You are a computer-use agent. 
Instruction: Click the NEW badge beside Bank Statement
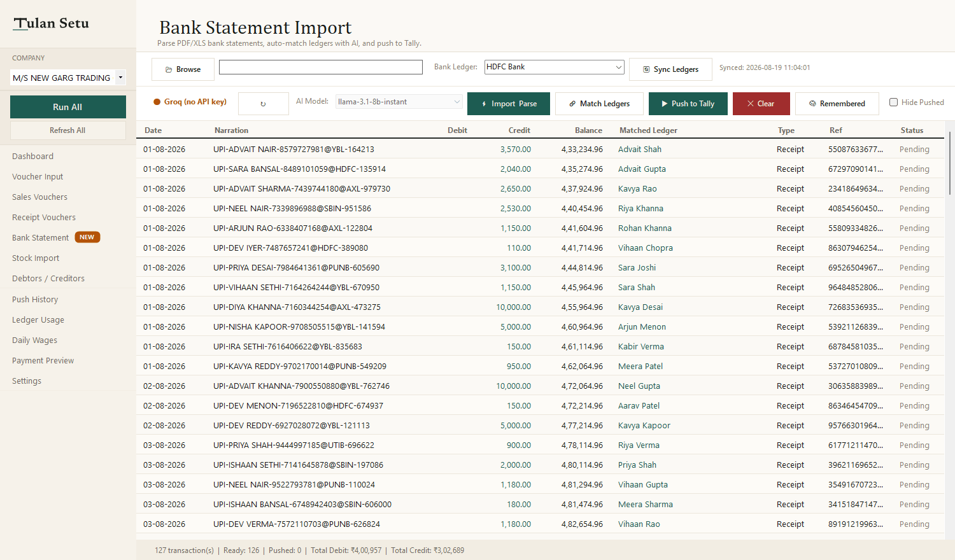[x=87, y=237]
